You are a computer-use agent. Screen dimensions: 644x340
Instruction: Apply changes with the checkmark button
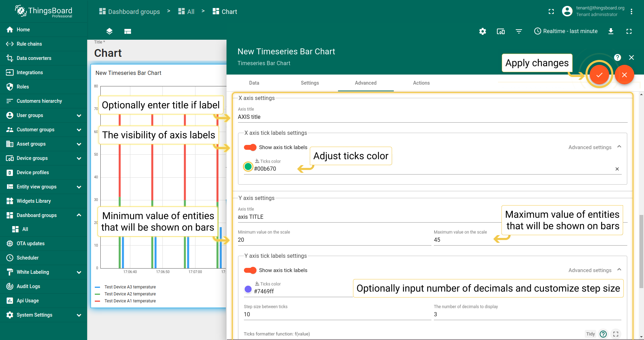click(599, 75)
